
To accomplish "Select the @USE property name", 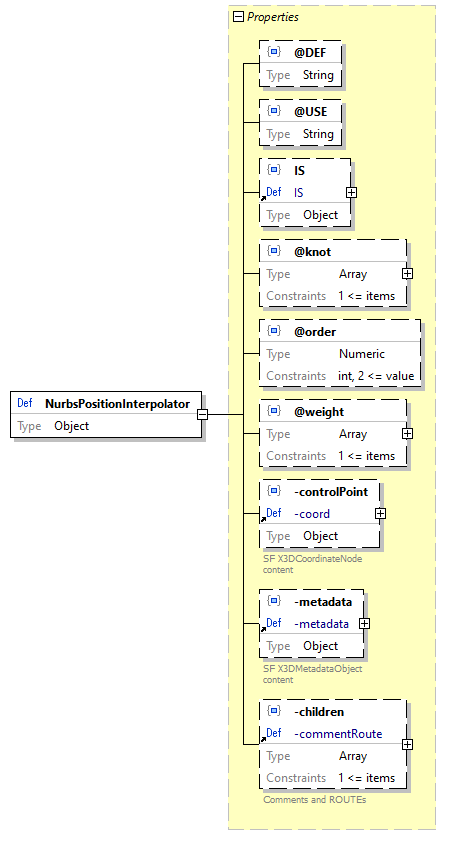I will pos(310,112).
